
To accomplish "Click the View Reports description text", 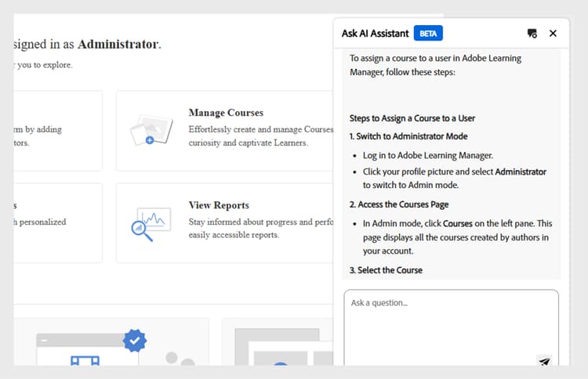I will point(260,228).
